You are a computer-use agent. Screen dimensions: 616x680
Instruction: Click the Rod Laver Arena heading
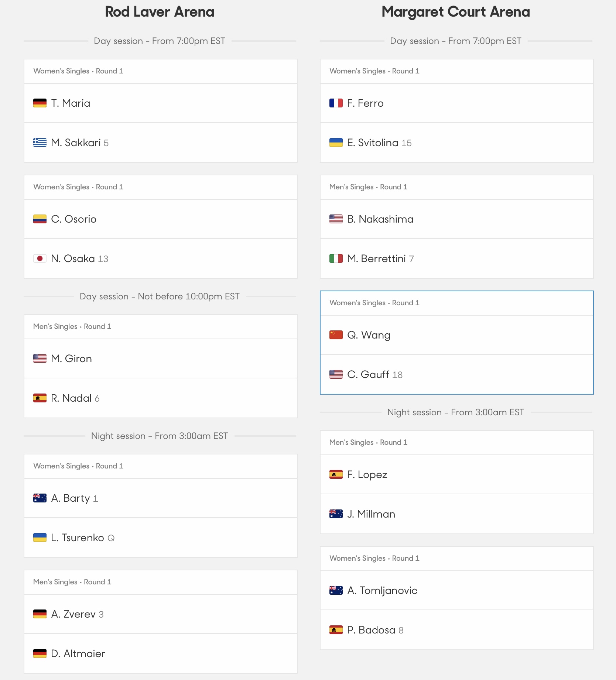(160, 12)
